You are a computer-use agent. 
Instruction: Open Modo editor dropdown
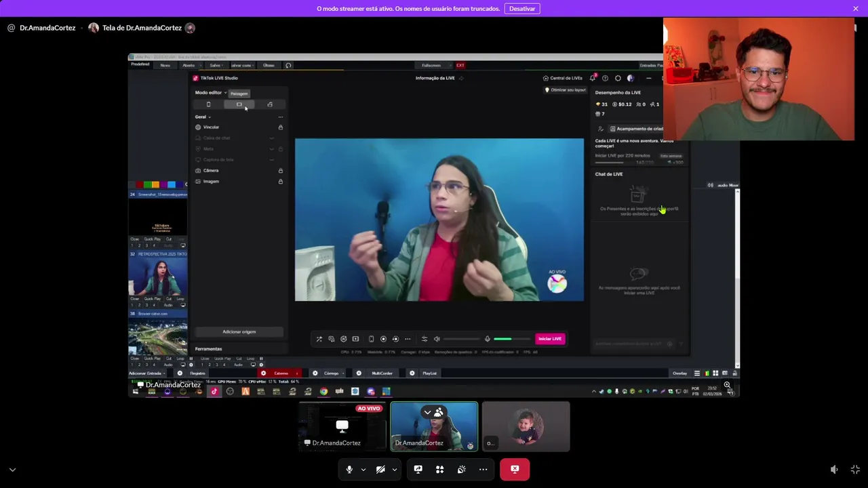[211, 93]
